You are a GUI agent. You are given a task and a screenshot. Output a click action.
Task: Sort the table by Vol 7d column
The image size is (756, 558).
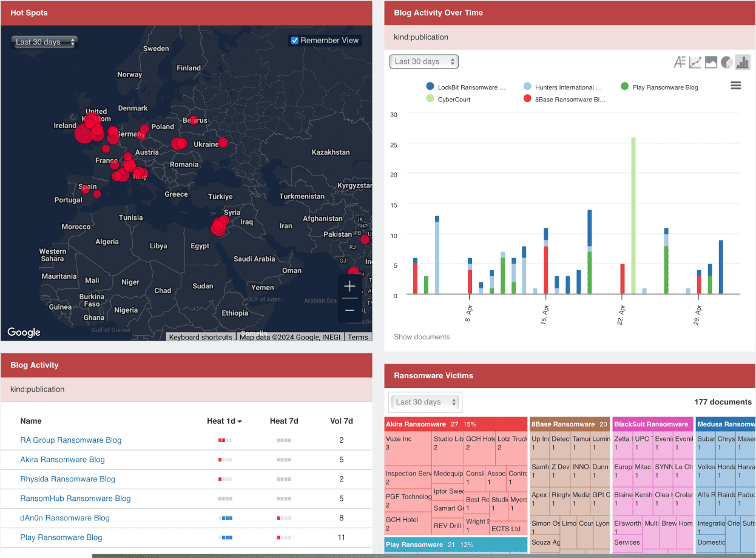point(341,421)
